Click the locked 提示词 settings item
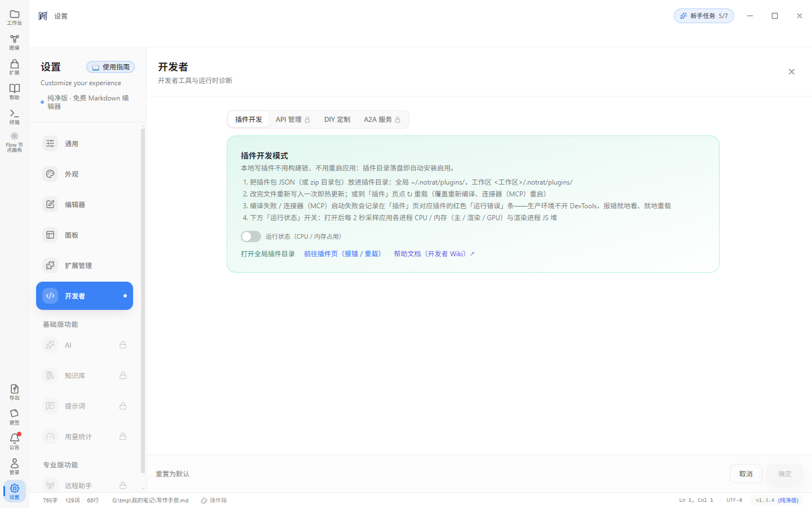 (85, 406)
